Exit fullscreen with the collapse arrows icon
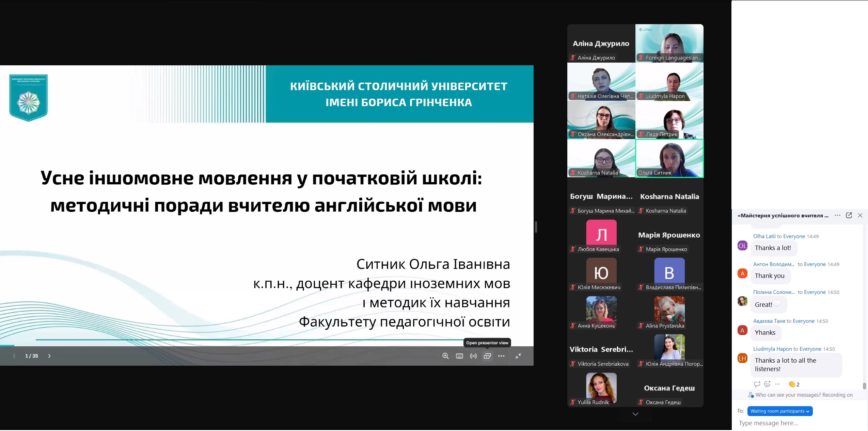Screen dimensions: 868x431 [x=518, y=356]
